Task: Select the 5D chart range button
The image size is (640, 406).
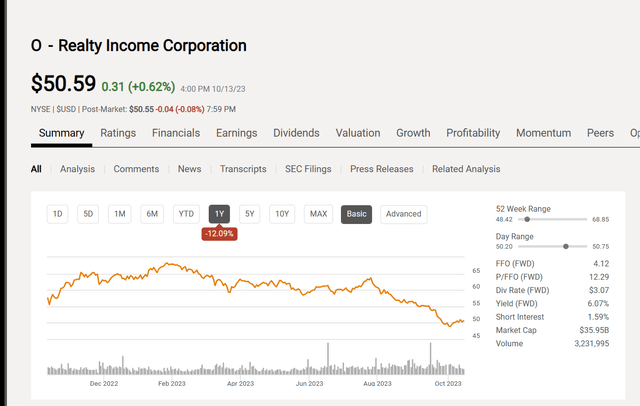Action: 88,214
